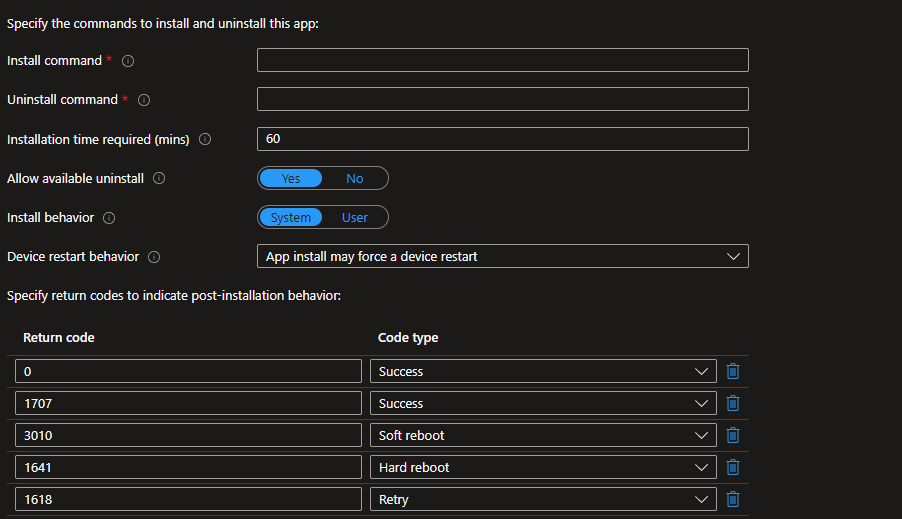Open code type dropdown for return code 0

(x=543, y=371)
